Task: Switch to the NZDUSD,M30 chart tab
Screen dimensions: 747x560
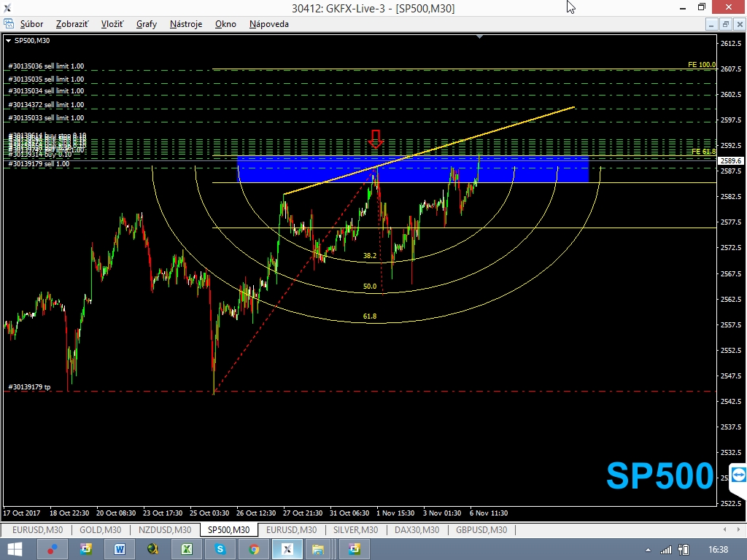Action: point(165,529)
